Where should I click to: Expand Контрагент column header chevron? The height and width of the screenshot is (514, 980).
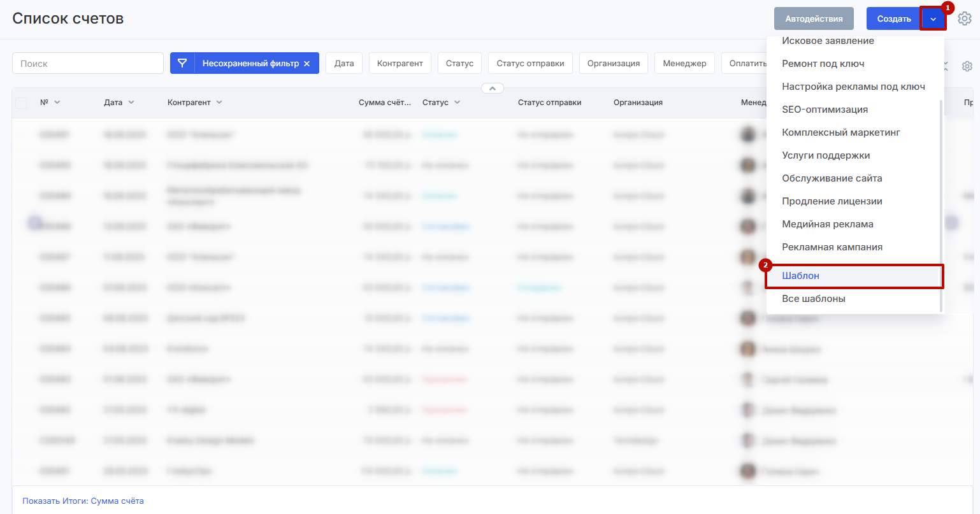point(219,103)
